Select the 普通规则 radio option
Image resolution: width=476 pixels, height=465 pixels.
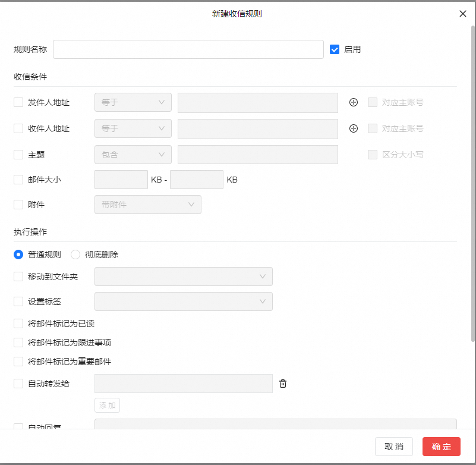18,255
